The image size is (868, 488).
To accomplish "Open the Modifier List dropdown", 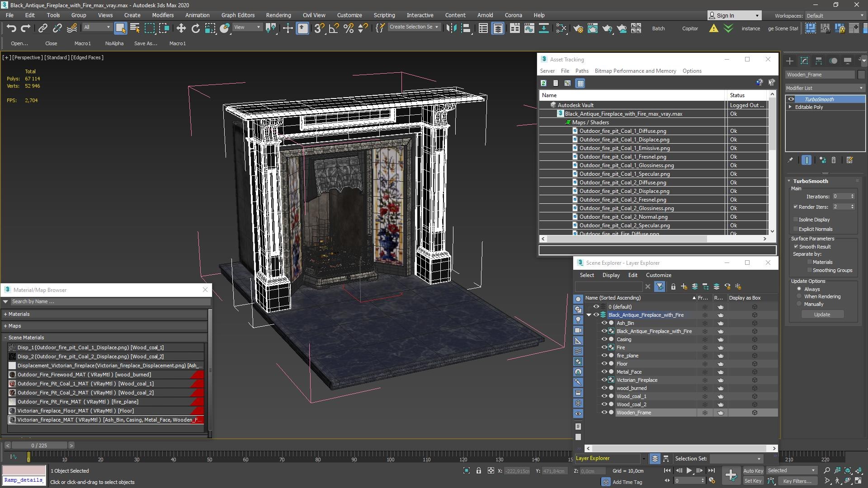I will pos(825,88).
